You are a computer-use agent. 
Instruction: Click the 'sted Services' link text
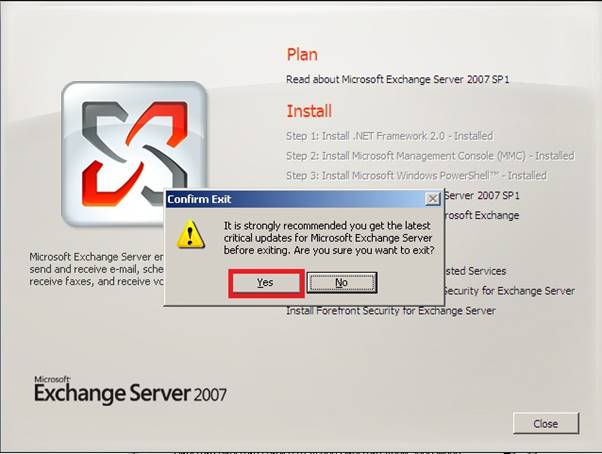(x=475, y=271)
